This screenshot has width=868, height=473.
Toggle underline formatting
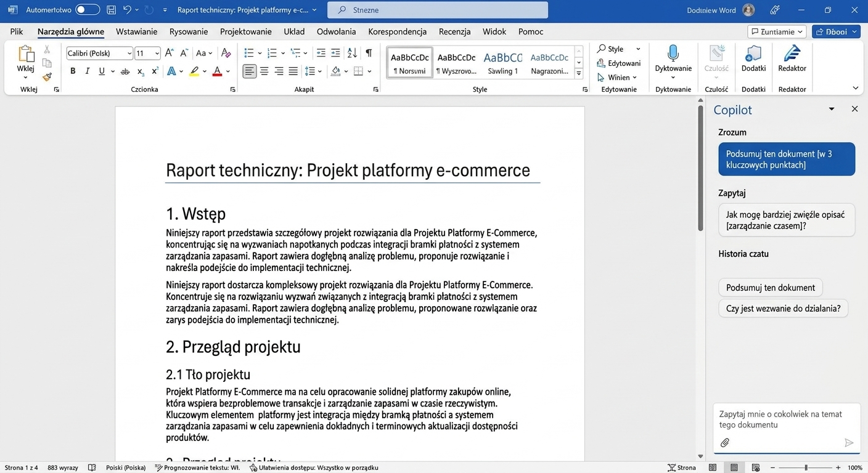click(102, 71)
